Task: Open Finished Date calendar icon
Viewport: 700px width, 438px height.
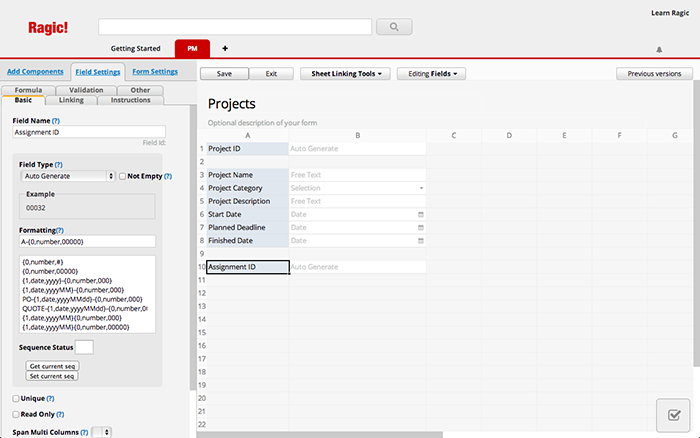Action: (x=421, y=241)
